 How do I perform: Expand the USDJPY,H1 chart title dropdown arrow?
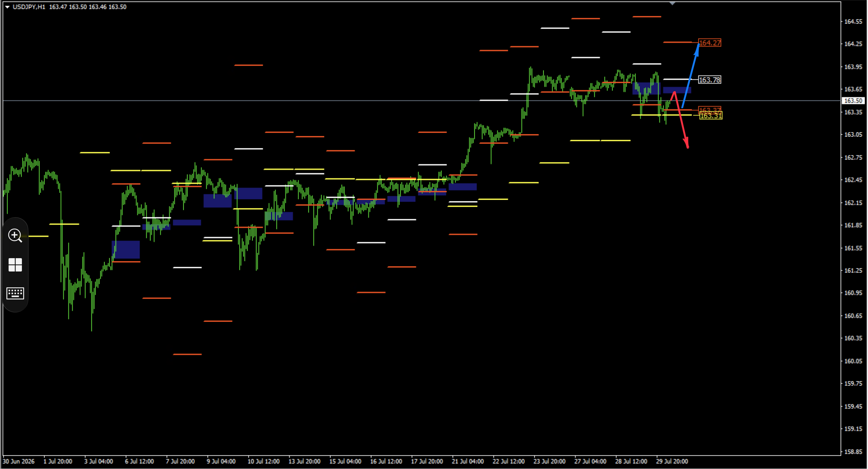point(7,7)
